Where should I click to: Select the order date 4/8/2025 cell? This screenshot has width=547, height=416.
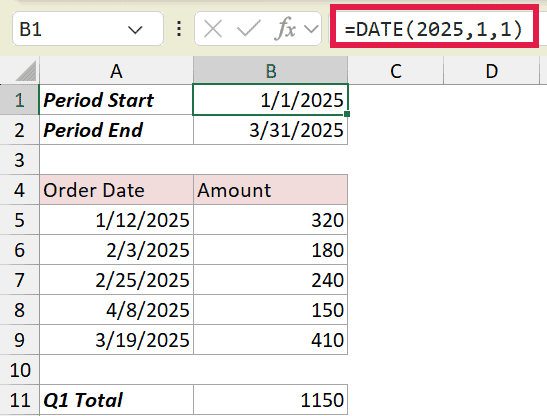(x=116, y=310)
